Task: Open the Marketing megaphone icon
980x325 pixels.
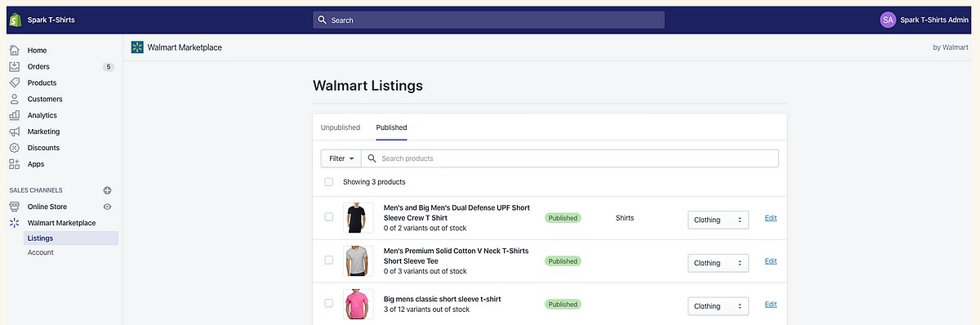Action: coord(14,131)
